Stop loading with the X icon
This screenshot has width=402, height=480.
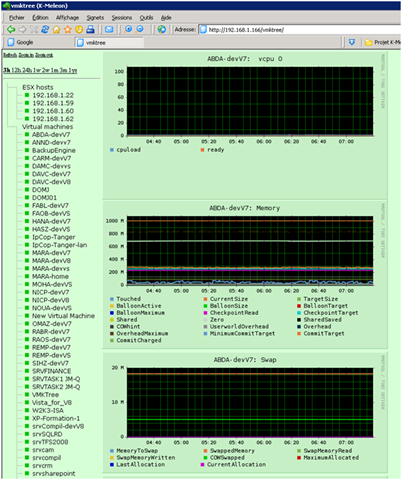coord(34,30)
